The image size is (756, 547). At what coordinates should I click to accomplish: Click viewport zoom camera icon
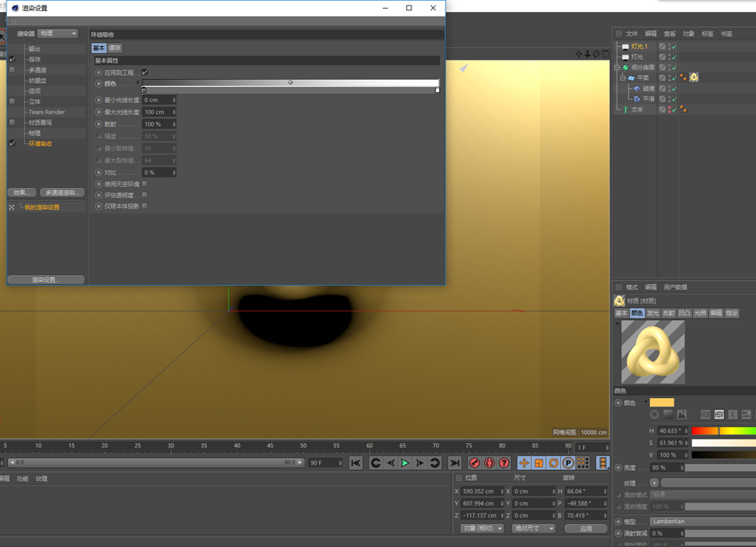coord(587,54)
